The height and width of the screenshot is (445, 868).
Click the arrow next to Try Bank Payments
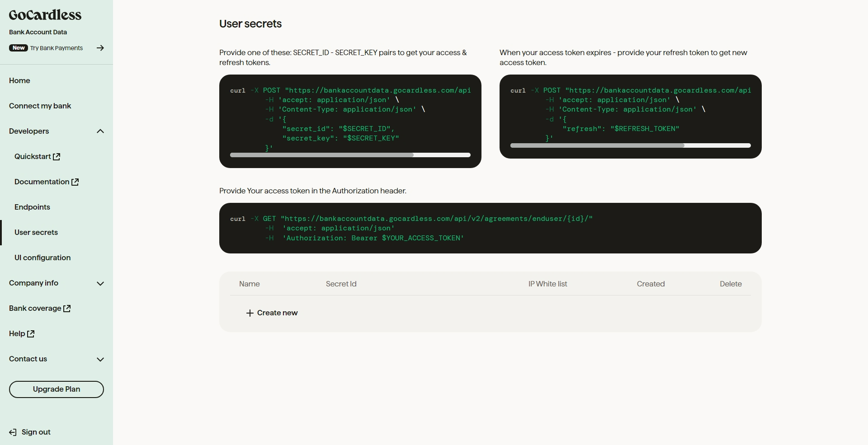pos(100,48)
